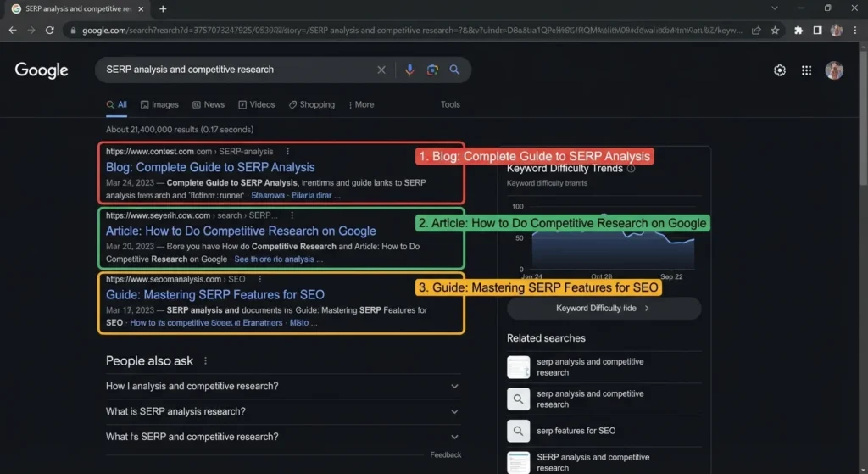Open the People also ask options menu
The height and width of the screenshot is (474, 868).
(x=205, y=361)
